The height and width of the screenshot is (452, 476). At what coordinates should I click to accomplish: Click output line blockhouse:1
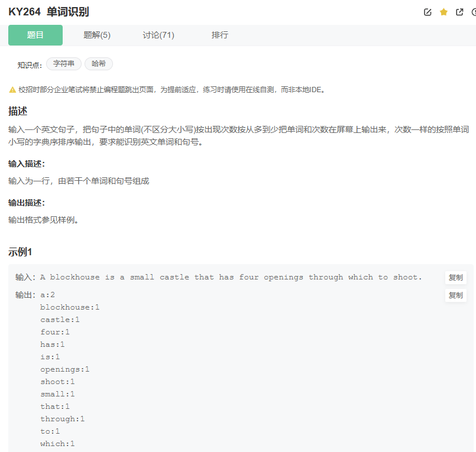70,307
